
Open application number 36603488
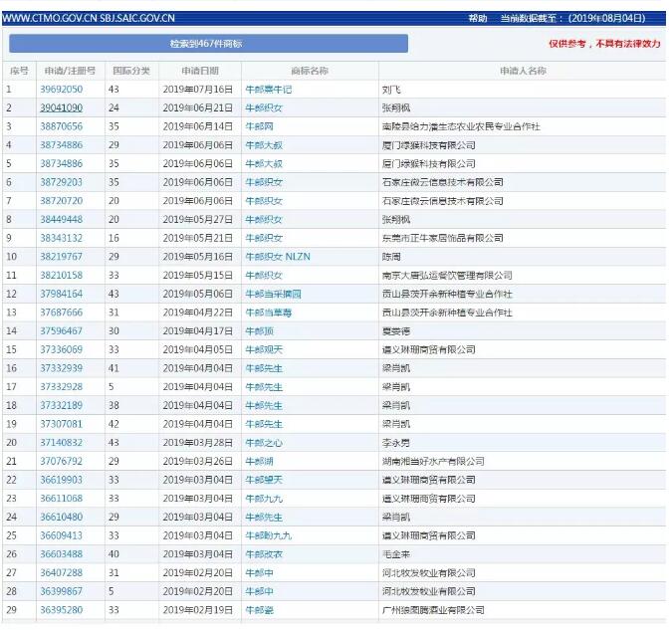62,554
